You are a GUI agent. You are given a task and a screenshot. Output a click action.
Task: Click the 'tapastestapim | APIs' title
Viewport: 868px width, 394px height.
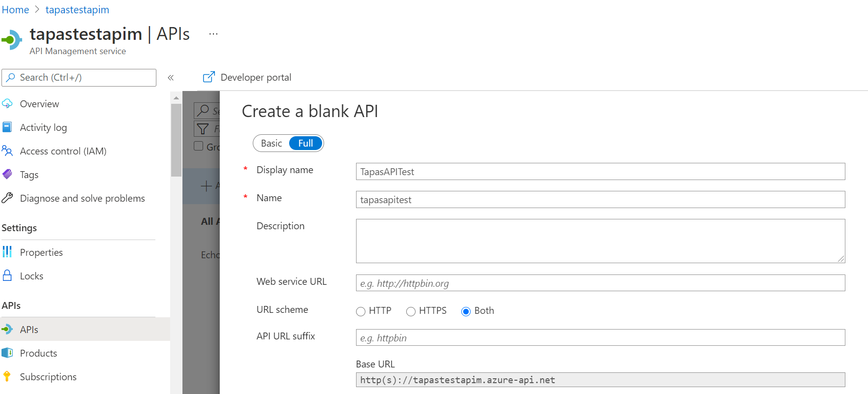tap(110, 34)
